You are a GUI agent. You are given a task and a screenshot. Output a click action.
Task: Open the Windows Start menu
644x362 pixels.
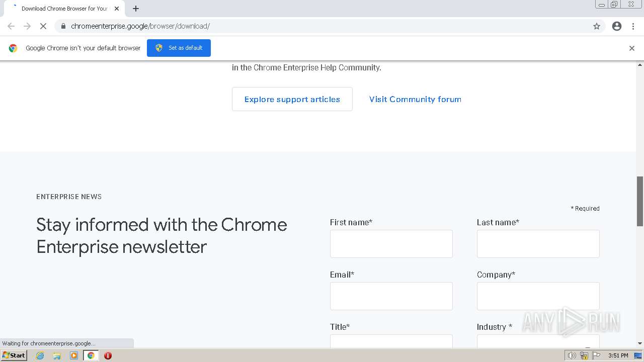(14, 355)
